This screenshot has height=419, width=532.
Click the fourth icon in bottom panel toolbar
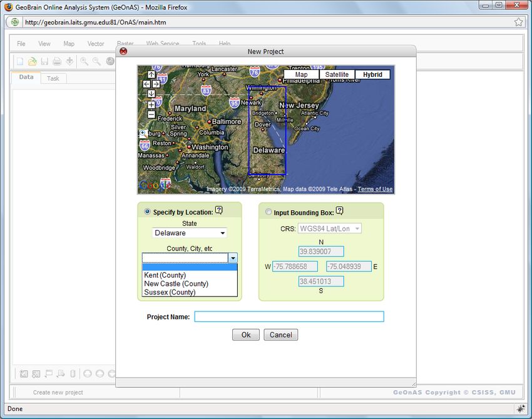61,373
